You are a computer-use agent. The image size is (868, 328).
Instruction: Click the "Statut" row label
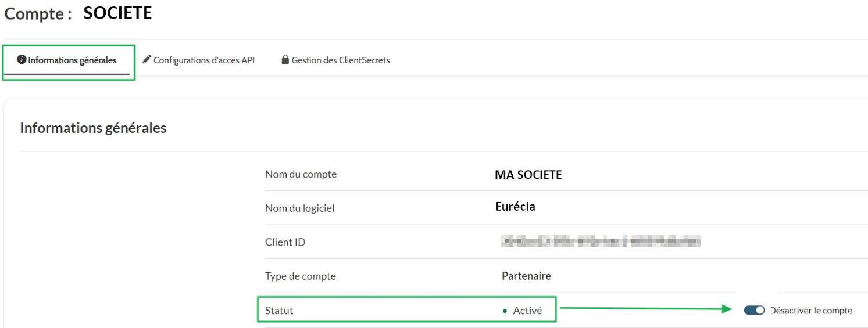[x=279, y=311]
